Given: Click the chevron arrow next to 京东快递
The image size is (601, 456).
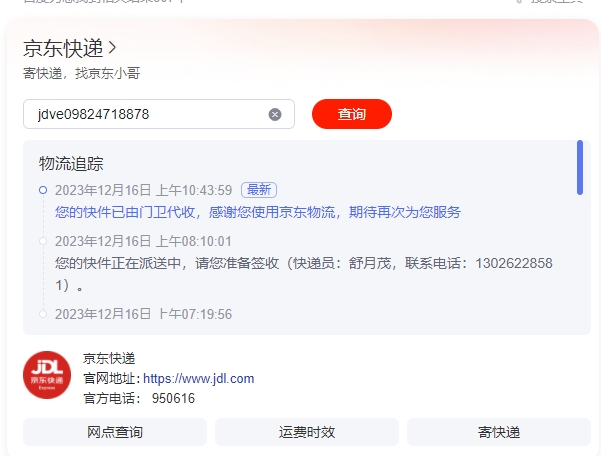Looking at the screenshot, I should pos(112,48).
